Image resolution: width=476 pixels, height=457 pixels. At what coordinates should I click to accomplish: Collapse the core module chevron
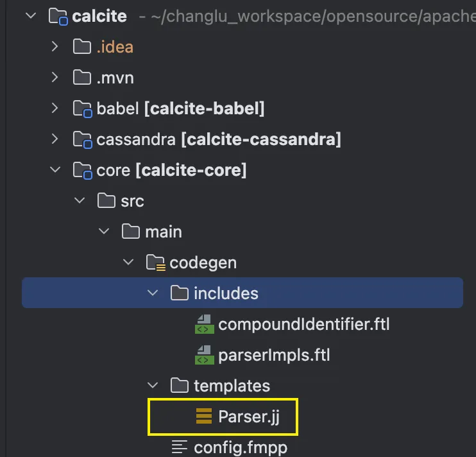[x=55, y=170]
